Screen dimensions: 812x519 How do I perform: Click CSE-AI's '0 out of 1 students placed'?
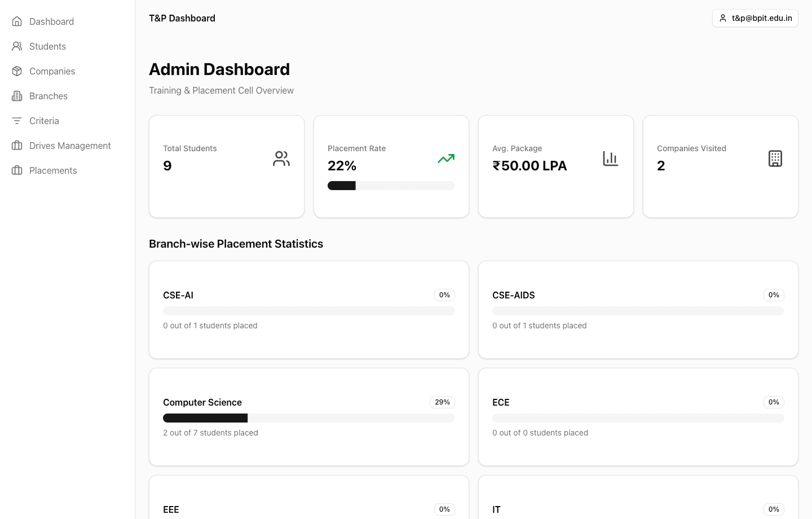point(210,326)
